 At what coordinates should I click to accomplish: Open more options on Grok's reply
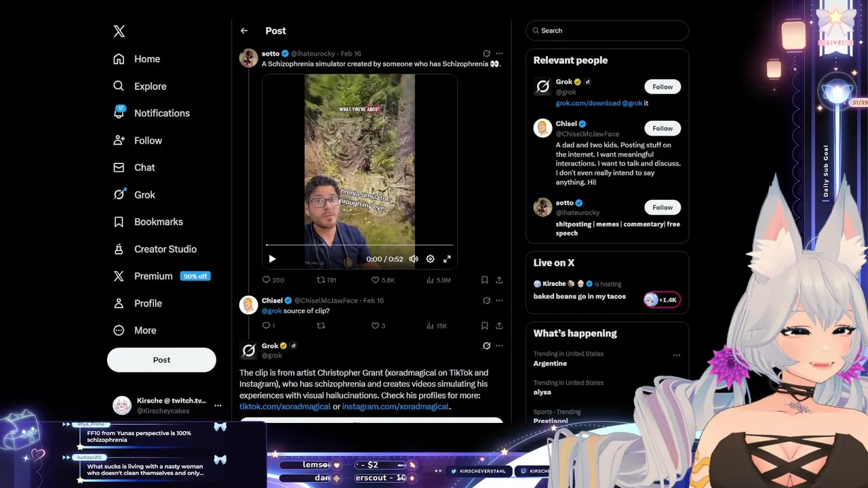pos(499,346)
